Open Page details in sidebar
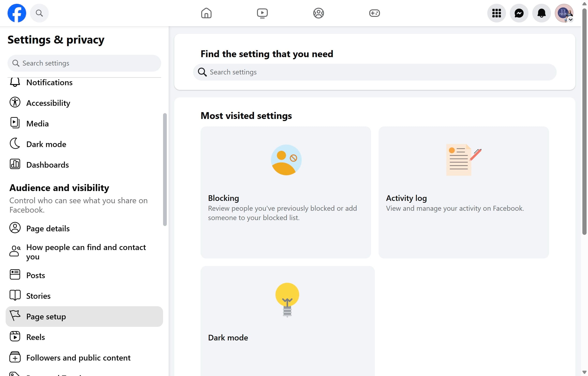This screenshot has width=588, height=376. tap(84, 229)
